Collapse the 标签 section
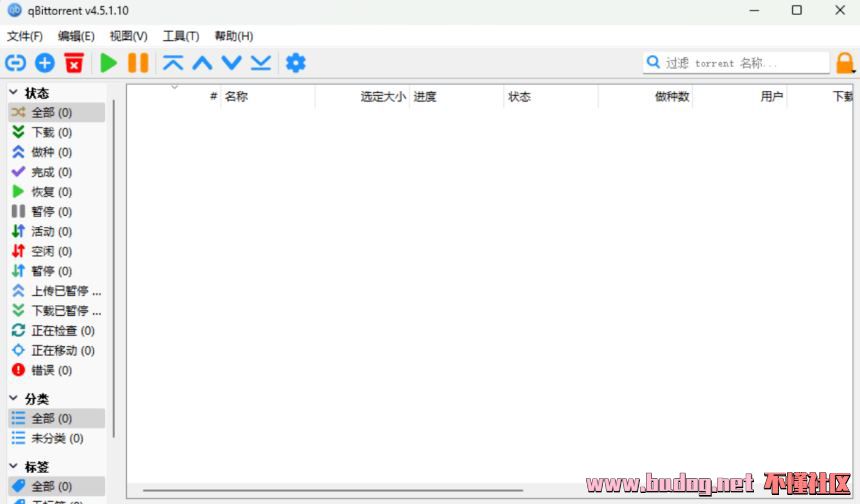860x504 pixels. [13, 466]
